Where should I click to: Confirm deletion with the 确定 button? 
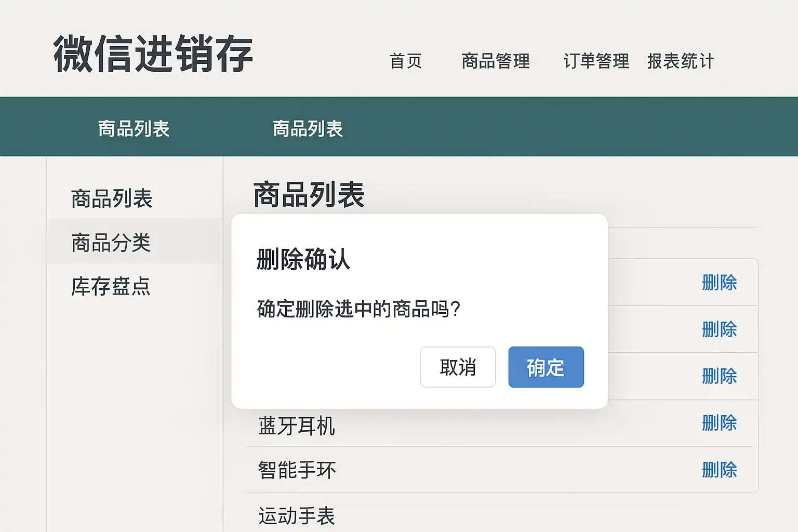546,367
